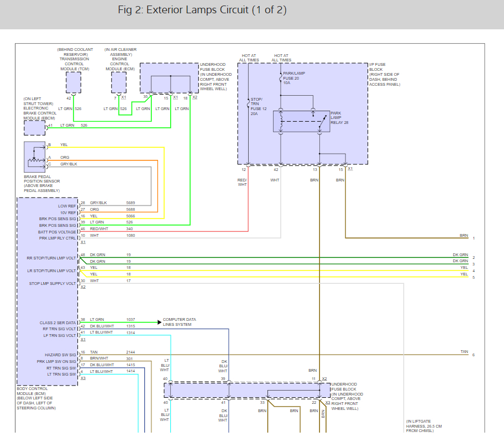Screen dimensions: 504x447
Task: Select 'RT TRN SIG SW' label
Action: tap(61, 368)
